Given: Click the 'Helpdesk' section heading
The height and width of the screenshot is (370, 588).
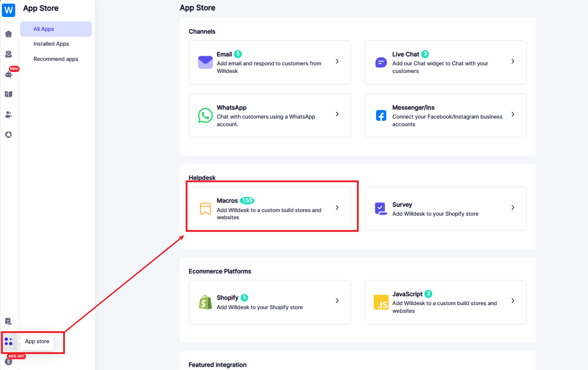Looking at the screenshot, I should click(202, 178).
